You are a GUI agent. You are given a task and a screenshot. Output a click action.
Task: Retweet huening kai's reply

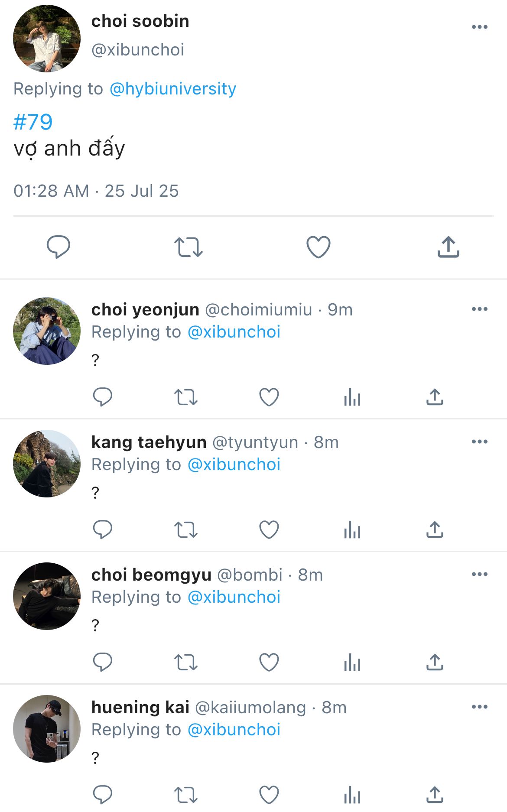coord(185,795)
